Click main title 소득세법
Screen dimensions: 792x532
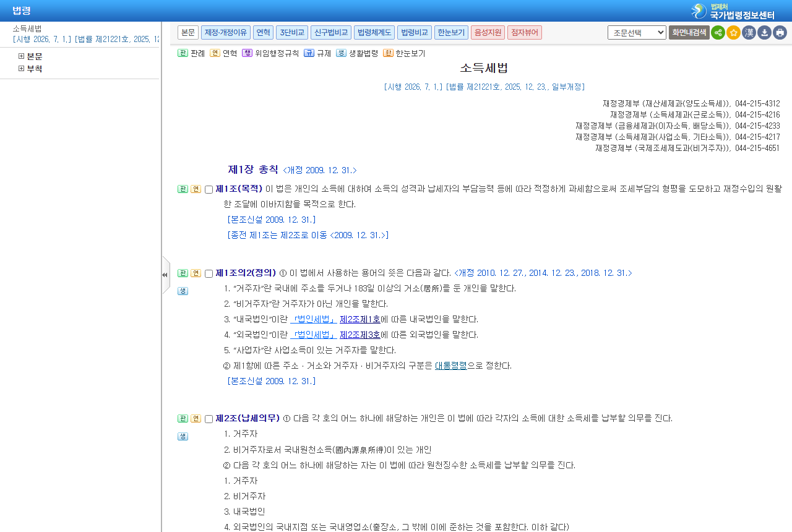point(484,68)
